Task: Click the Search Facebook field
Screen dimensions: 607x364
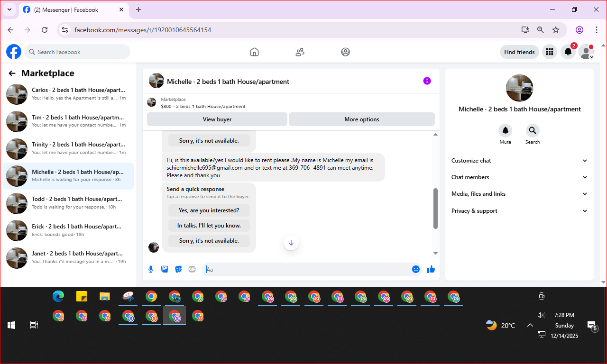Action: tap(77, 52)
